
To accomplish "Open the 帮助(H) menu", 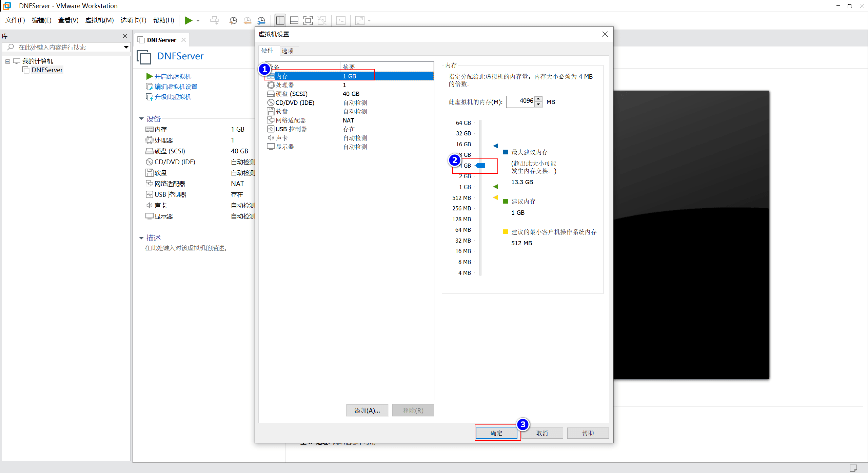I will point(163,20).
